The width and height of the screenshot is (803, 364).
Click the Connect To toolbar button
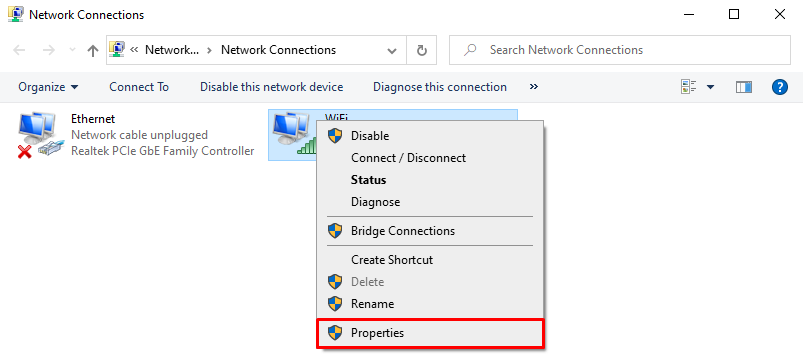[x=139, y=87]
